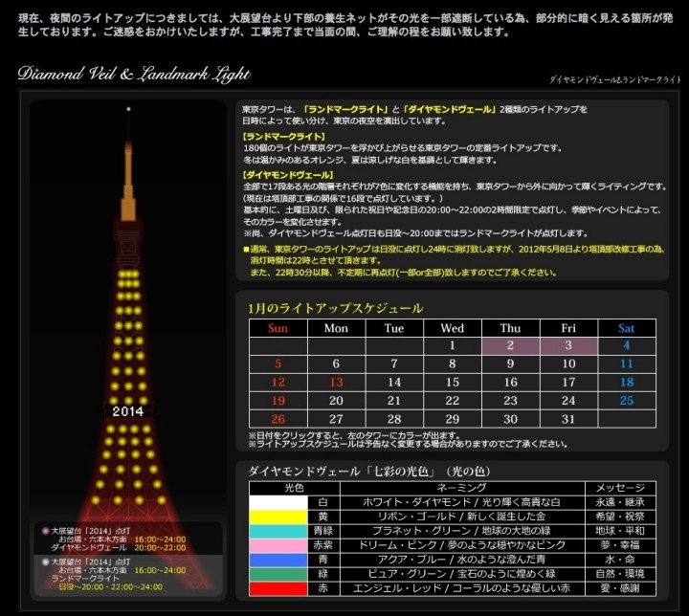
Task: Click the Sun column header
Action: pyautogui.click(x=278, y=328)
